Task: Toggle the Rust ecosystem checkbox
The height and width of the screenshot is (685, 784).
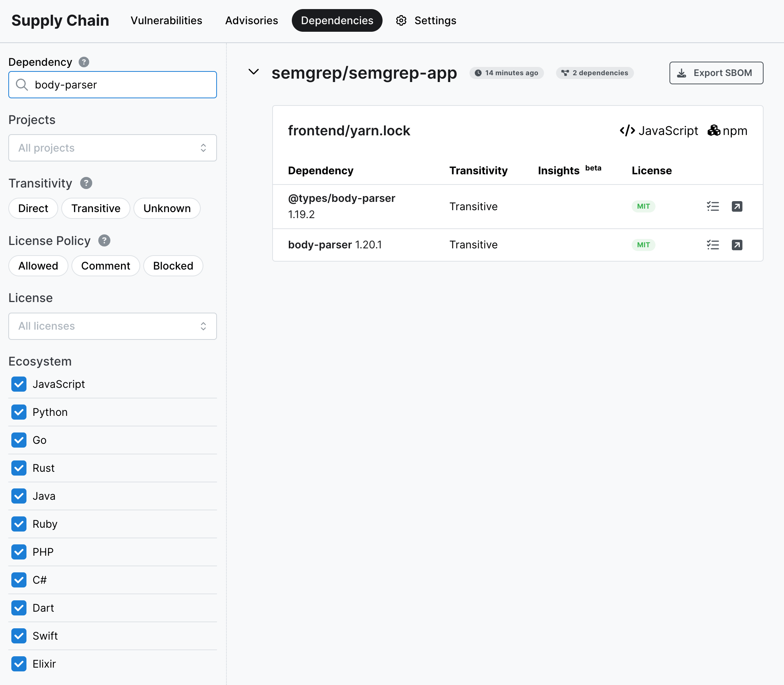Action: [x=19, y=468]
